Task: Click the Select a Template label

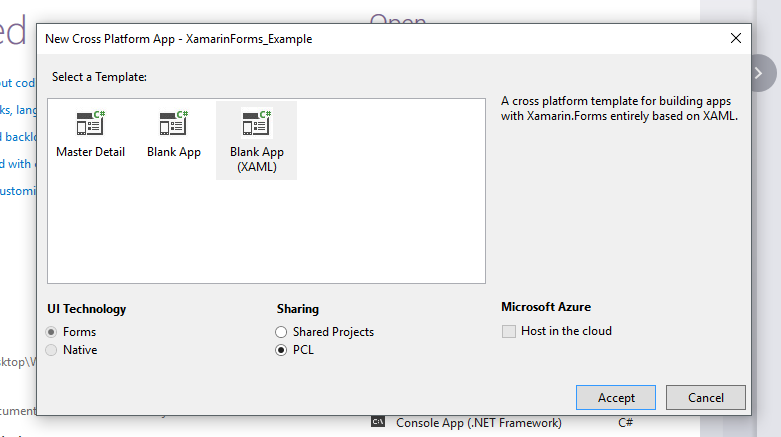Action: (x=99, y=77)
